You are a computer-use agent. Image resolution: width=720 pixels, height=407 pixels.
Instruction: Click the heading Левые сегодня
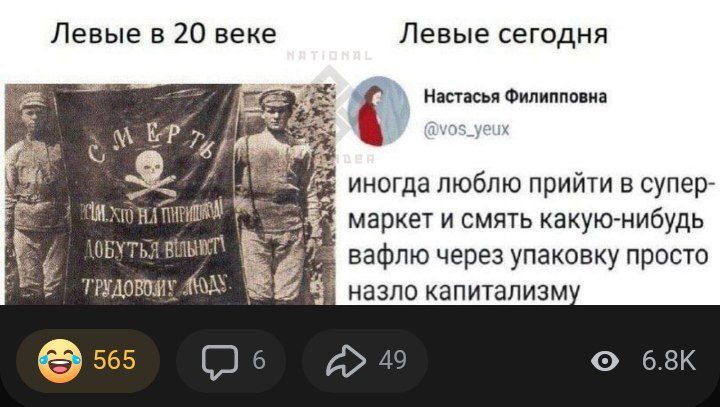503,35
